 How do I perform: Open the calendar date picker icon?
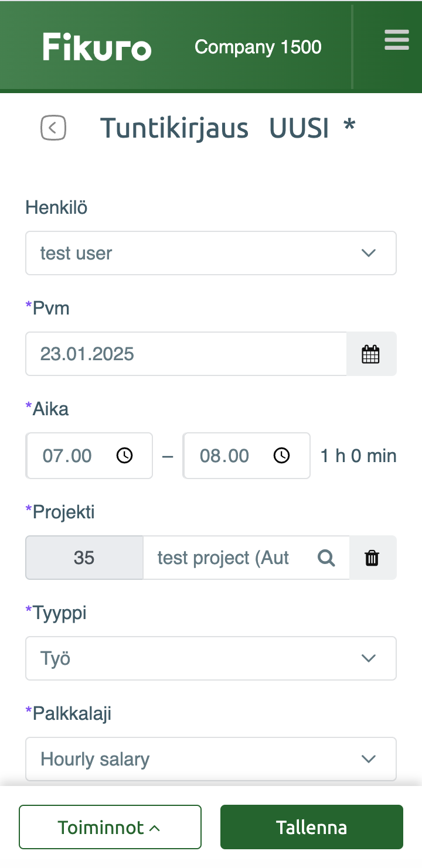point(370,354)
